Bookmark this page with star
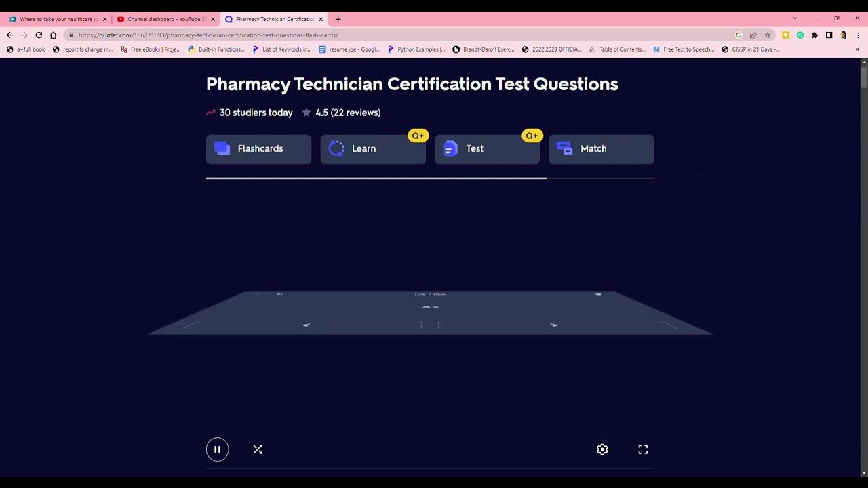Screen dimensions: 868x488 click(768, 35)
